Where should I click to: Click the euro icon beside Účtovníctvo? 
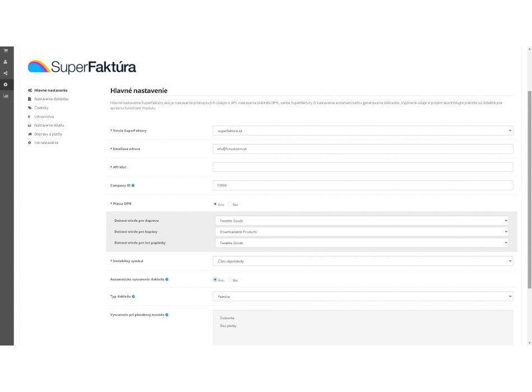tap(29, 116)
